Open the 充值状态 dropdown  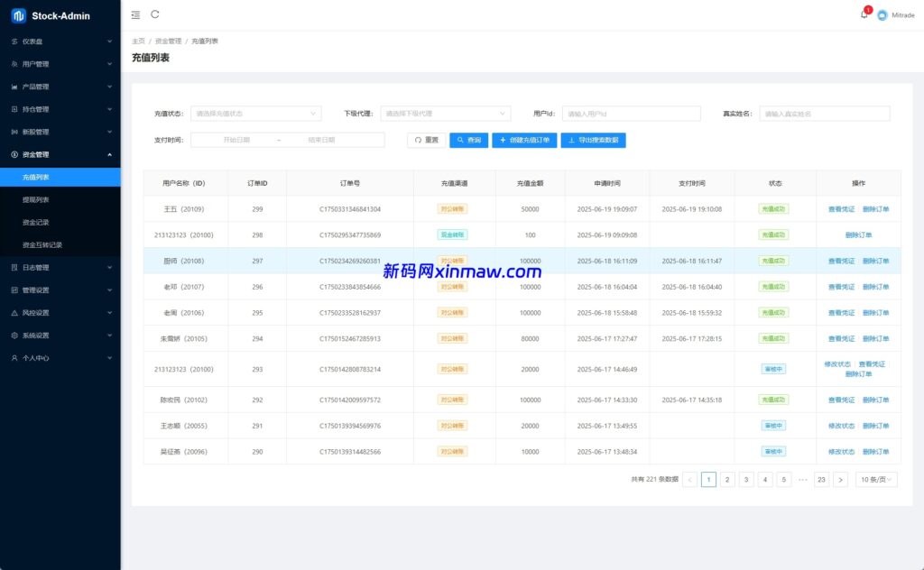(x=255, y=114)
